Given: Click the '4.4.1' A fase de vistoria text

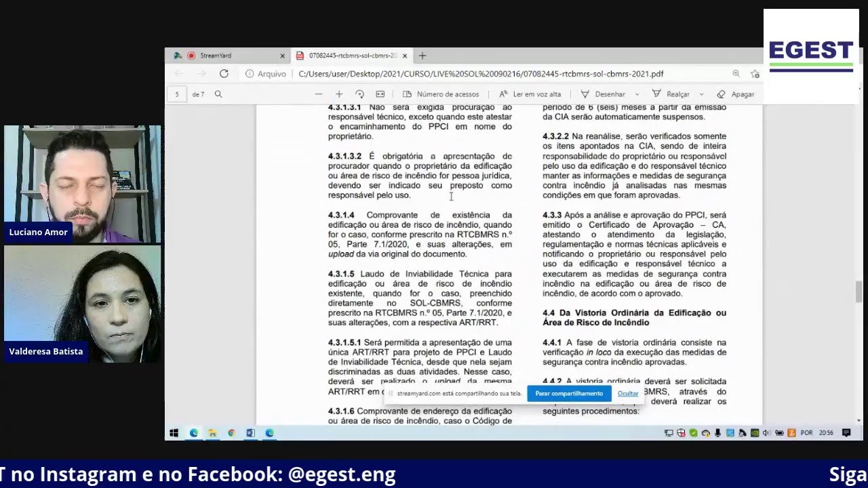Looking at the screenshot, I should pyautogui.click(x=634, y=352).
